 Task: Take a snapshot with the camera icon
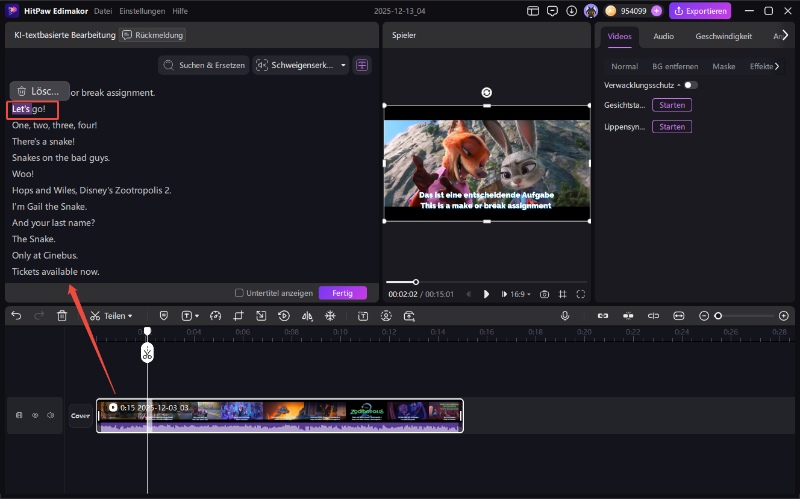(544, 294)
